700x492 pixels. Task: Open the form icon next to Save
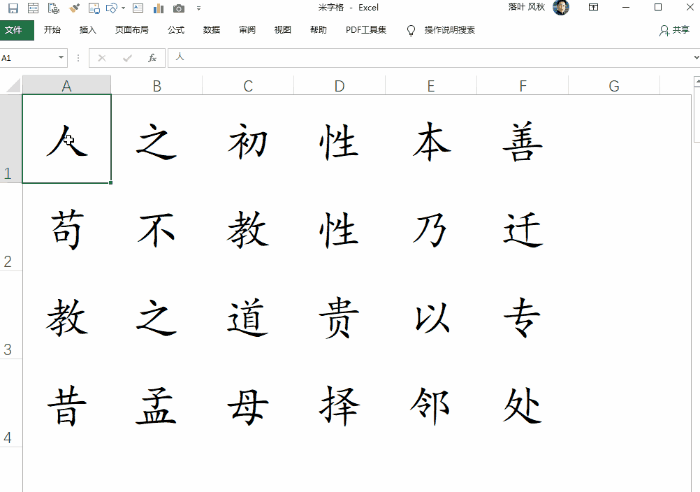click(33, 8)
